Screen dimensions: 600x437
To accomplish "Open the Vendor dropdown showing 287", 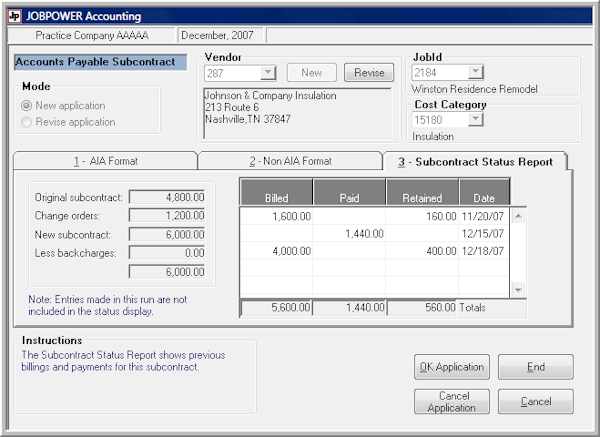I will 267,73.
